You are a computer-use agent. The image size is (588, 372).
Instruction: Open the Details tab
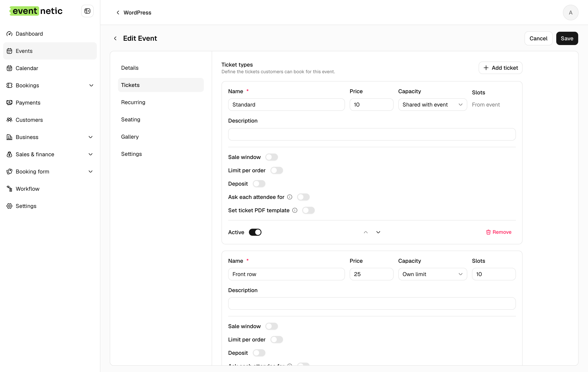[x=161, y=68]
